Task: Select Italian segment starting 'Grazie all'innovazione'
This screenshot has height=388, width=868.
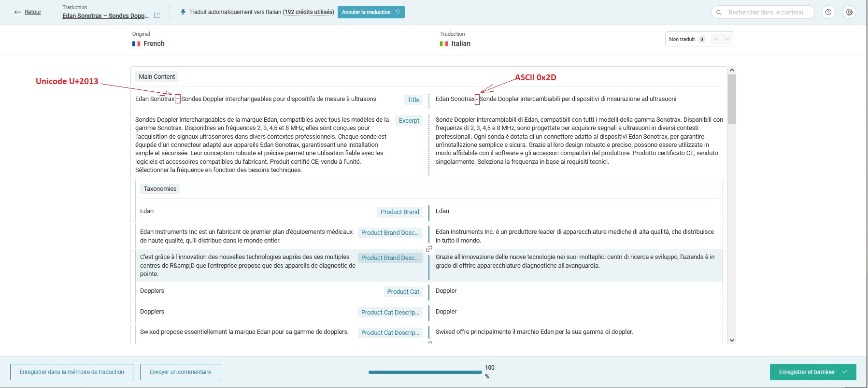Action: pyautogui.click(x=575, y=261)
